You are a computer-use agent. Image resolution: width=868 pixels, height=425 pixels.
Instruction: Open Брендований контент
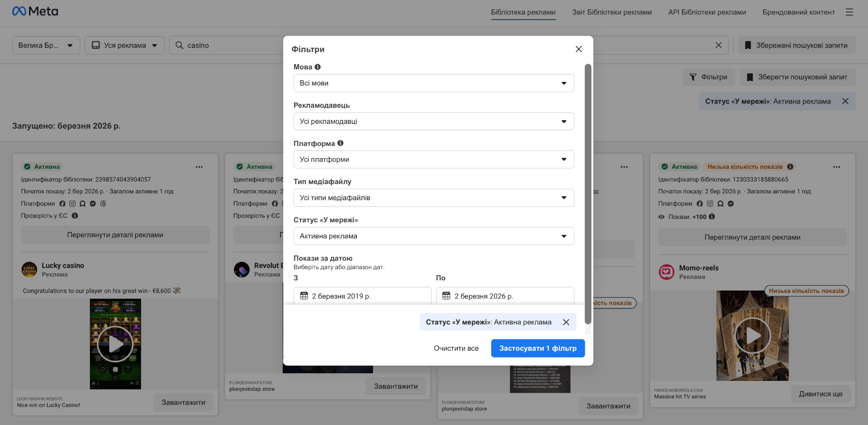798,12
